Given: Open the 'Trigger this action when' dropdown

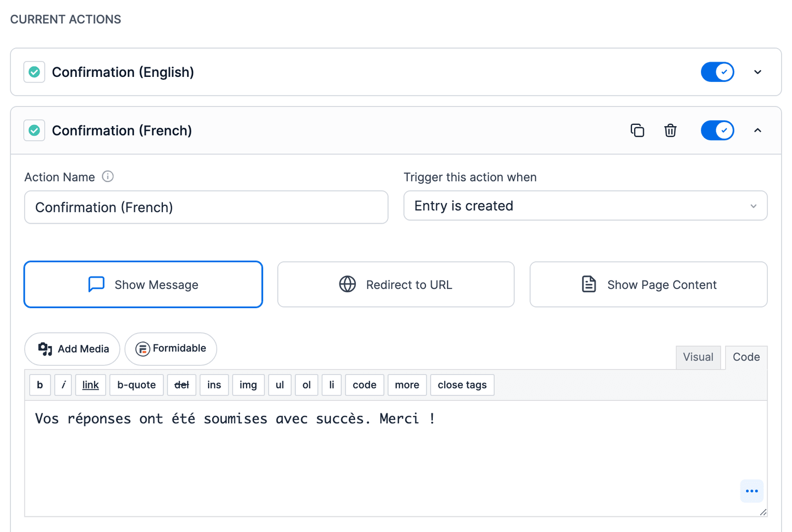Looking at the screenshot, I should coord(586,206).
